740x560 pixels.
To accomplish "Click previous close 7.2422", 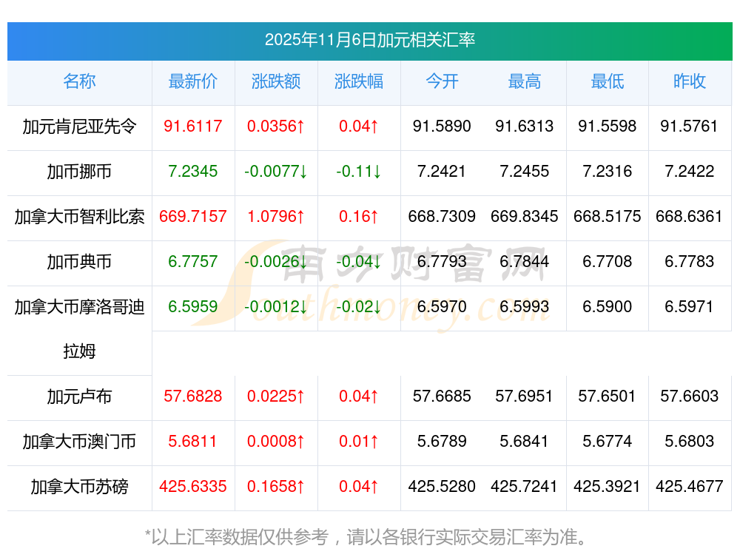I will coord(690,172).
